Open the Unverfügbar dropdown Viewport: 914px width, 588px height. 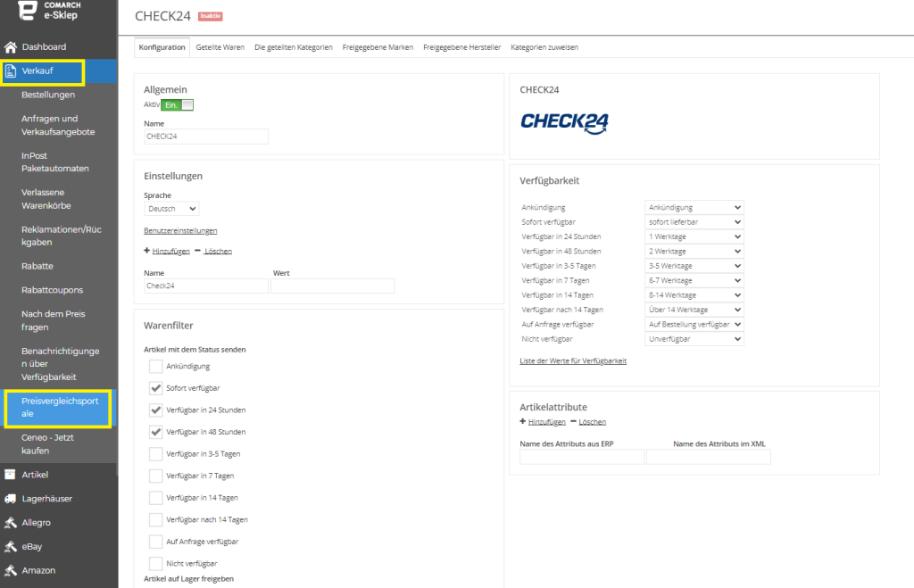(x=694, y=338)
